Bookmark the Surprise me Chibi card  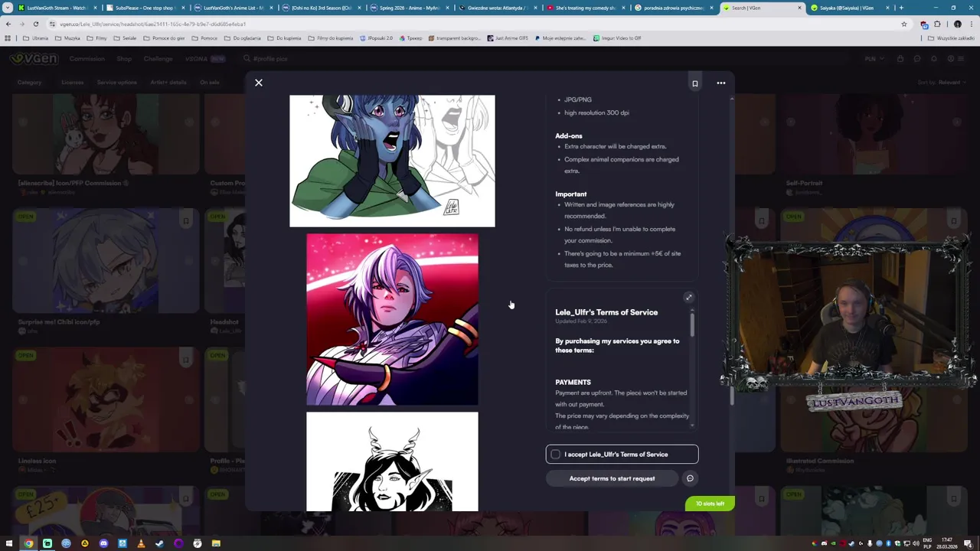pyautogui.click(x=186, y=221)
